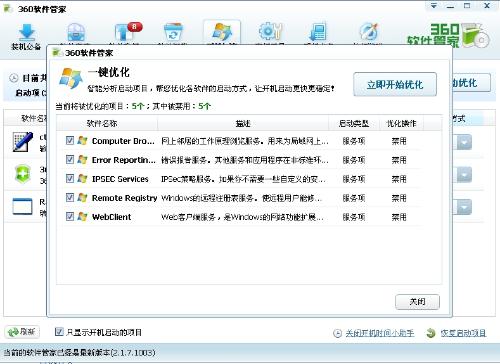Screen dimensions: 500x364
Task: Click the 360软件管家 green logo at top right
Action: point(447,35)
